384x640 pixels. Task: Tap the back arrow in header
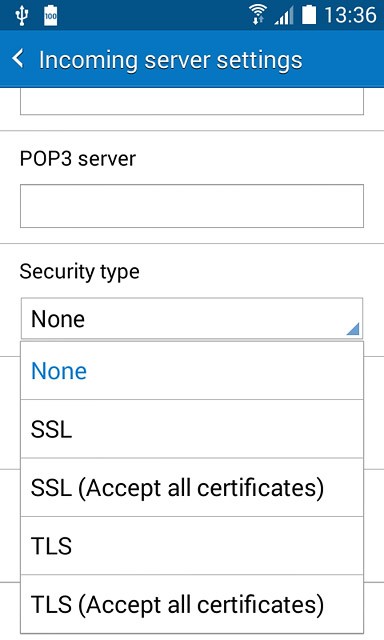pyautogui.click(x=18, y=59)
